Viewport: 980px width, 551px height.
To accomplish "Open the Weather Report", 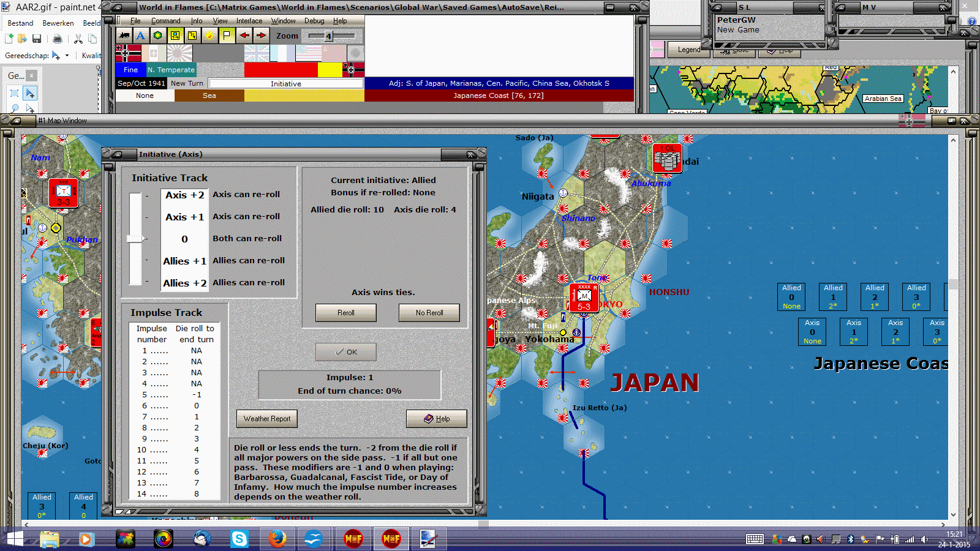I will (267, 419).
